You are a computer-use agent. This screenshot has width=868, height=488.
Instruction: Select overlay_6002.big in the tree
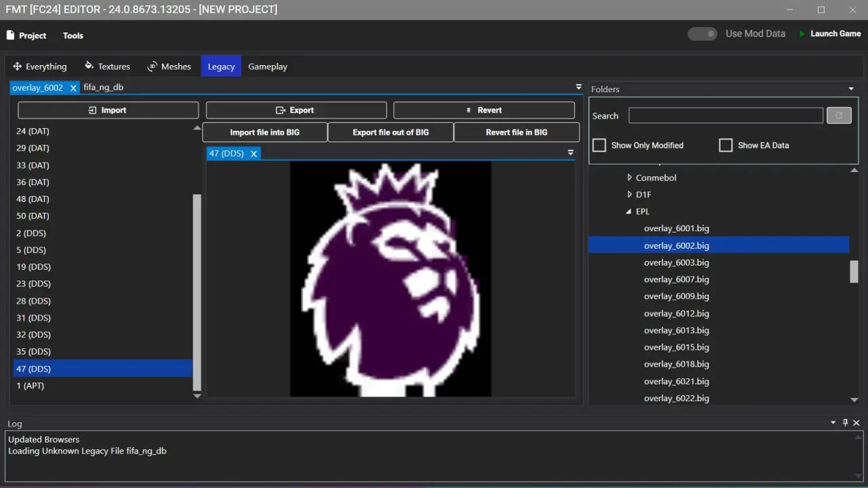[677, 245]
